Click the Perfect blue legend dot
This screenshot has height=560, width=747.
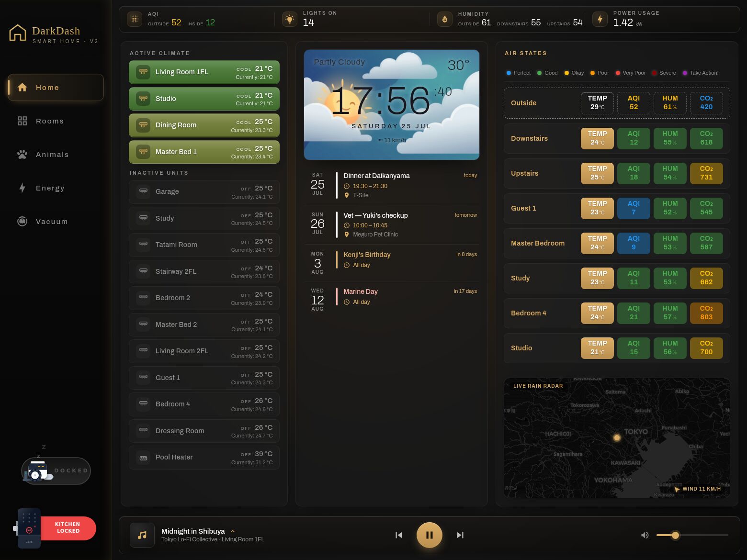click(x=509, y=73)
